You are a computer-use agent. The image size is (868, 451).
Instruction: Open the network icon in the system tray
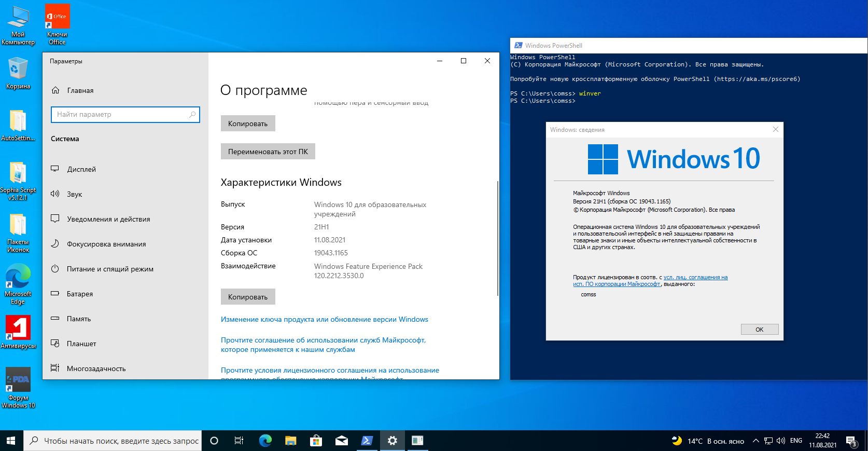click(768, 441)
